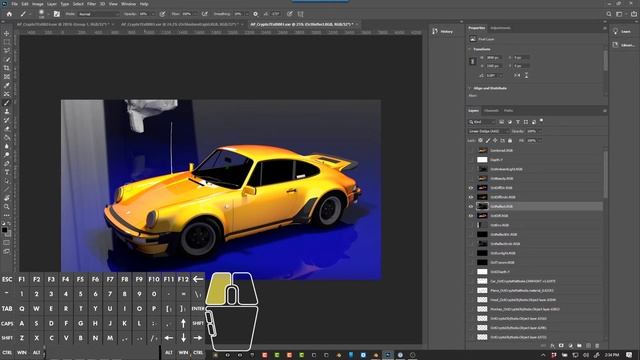Toggle lock transparent pixels
Image resolution: width=640 pixels, height=360 pixels.
(x=480, y=140)
